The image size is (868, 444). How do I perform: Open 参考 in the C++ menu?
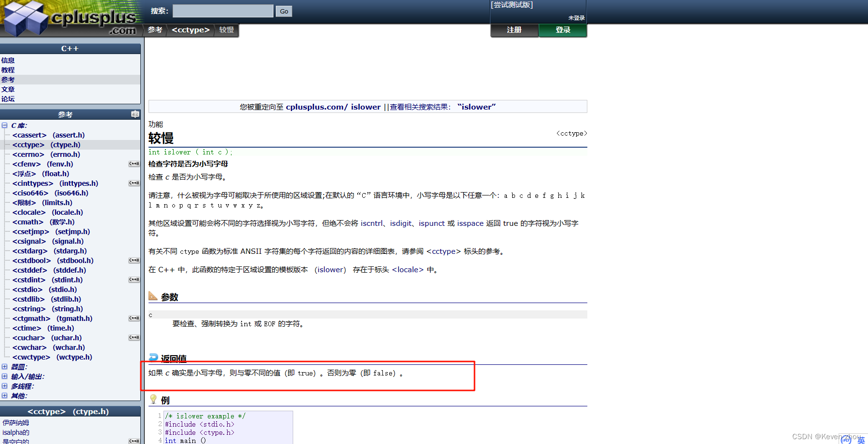[8, 80]
